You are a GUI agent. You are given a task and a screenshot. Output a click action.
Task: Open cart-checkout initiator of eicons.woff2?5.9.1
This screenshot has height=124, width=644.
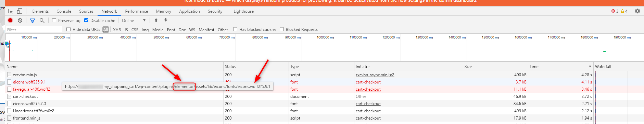click(368, 82)
